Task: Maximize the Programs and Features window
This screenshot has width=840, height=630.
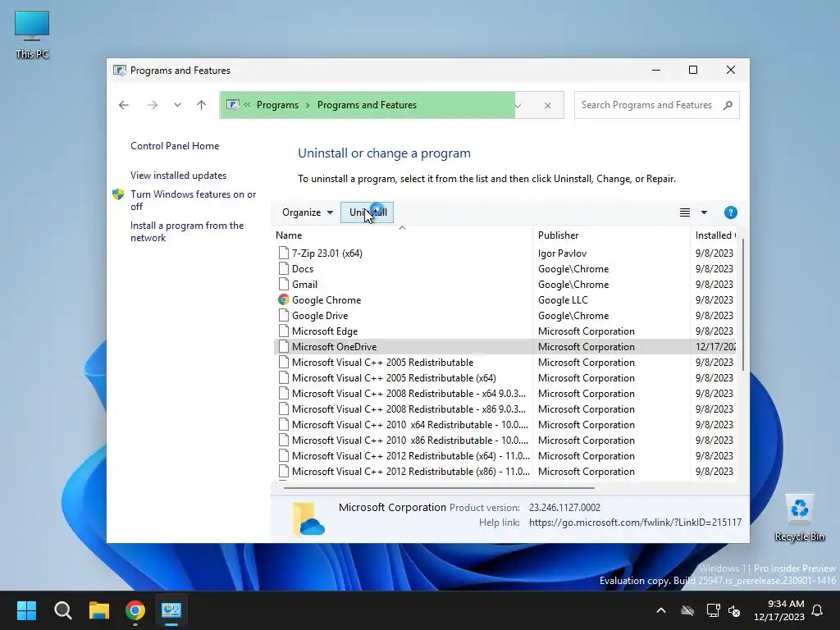Action: (x=692, y=71)
